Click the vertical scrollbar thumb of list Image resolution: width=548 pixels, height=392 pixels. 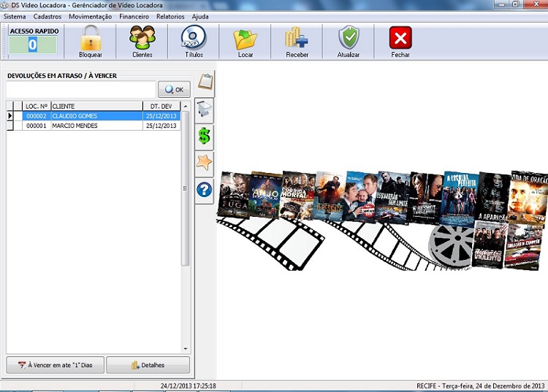click(x=186, y=189)
